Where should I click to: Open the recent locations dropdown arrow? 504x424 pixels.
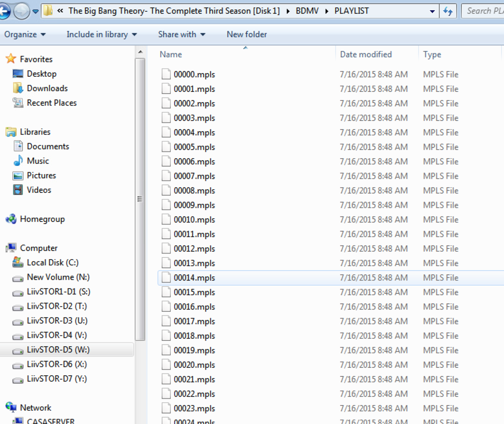tap(36, 11)
